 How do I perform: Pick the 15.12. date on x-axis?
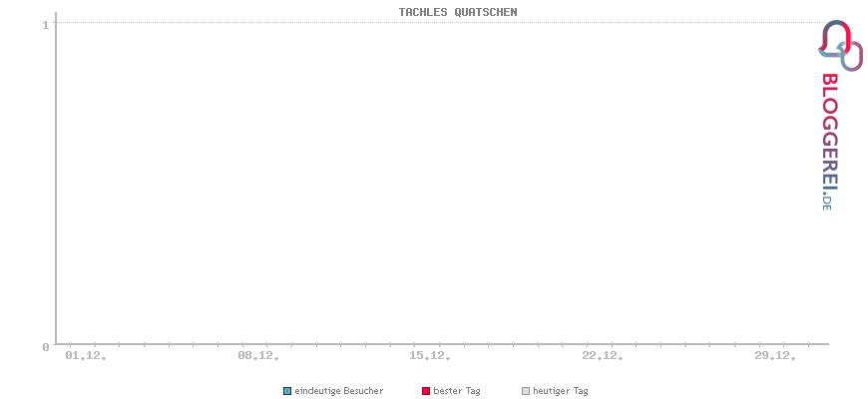pyautogui.click(x=430, y=355)
